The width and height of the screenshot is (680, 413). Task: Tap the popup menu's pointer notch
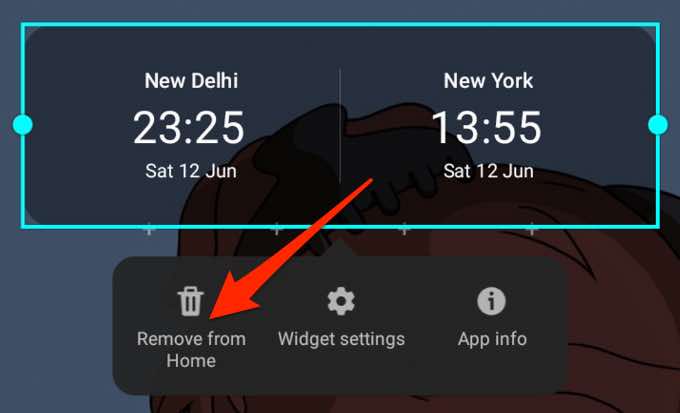340,249
